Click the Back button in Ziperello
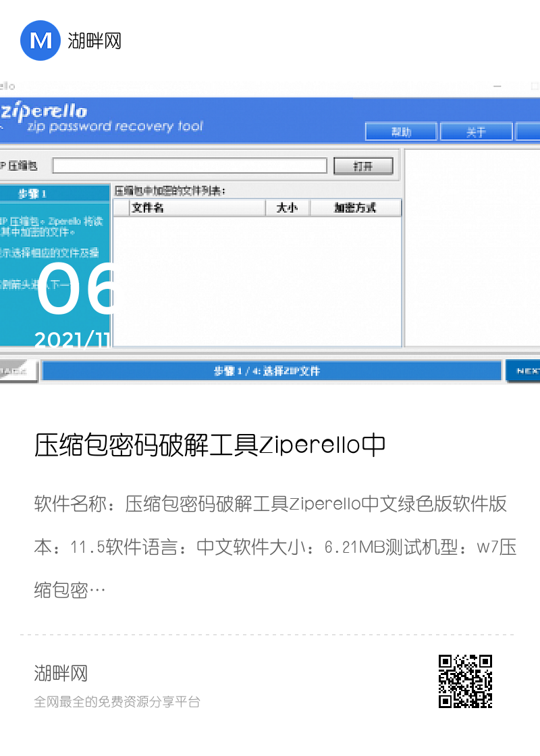Viewport: 540px width, 756px height. click(19, 371)
